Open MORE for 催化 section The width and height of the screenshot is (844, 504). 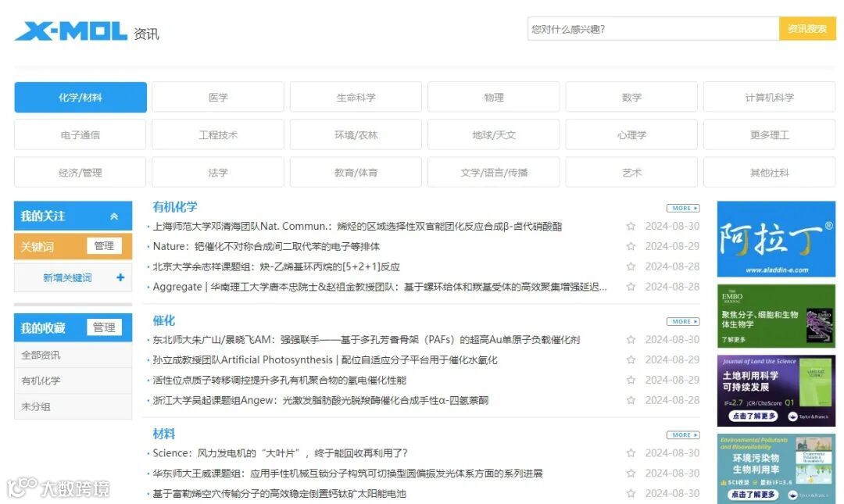pos(683,321)
